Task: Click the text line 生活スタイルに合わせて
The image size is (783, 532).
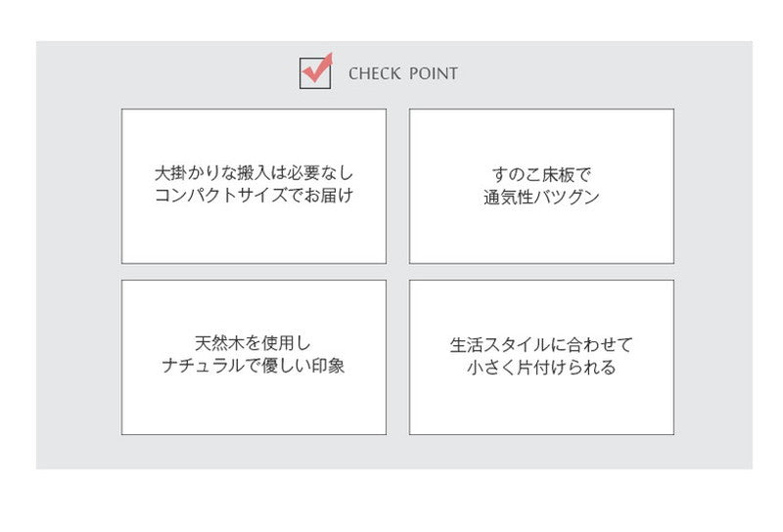Action: 541,345
